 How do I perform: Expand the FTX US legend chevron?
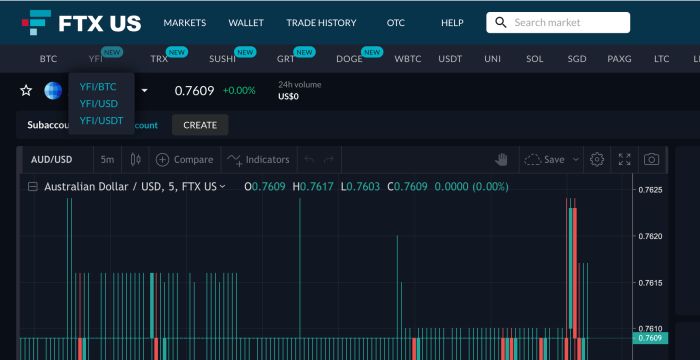222,187
